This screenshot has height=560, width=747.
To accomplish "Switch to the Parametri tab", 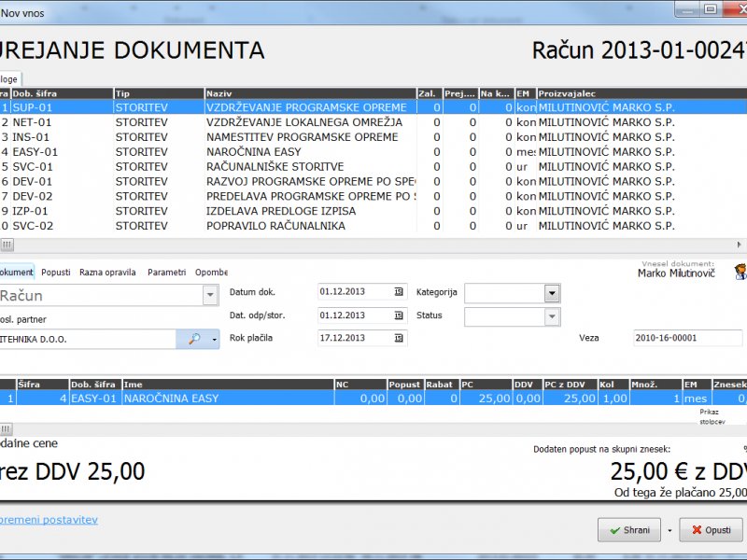I will coord(167,273).
